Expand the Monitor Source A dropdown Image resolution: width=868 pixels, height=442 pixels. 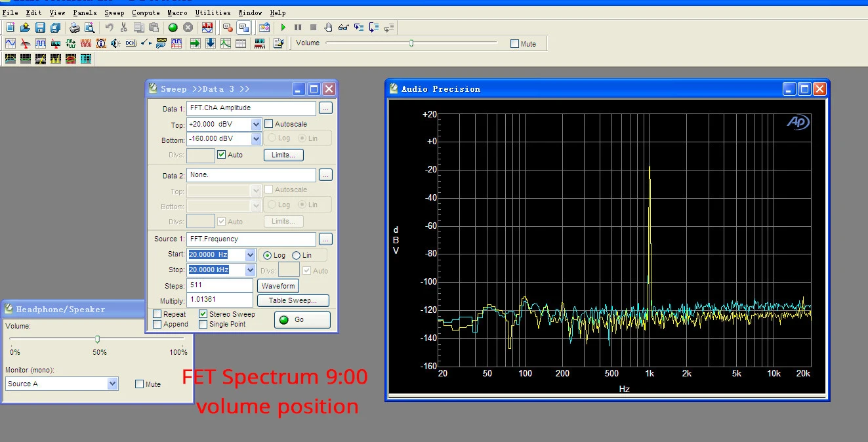pyautogui.click(x=112, y=384)
